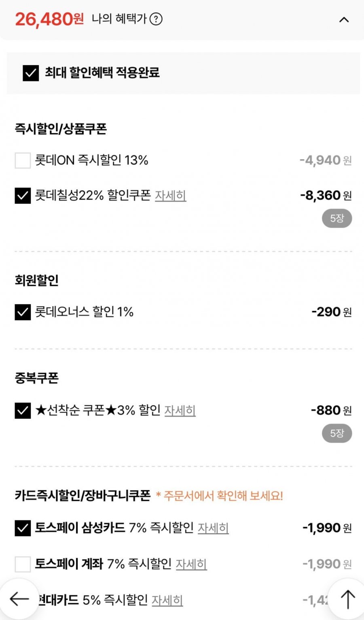The image size is (364, 620).
Task: Check the 롯데ON 즉시할인 13% checkbox
Action: click(23, 160)
